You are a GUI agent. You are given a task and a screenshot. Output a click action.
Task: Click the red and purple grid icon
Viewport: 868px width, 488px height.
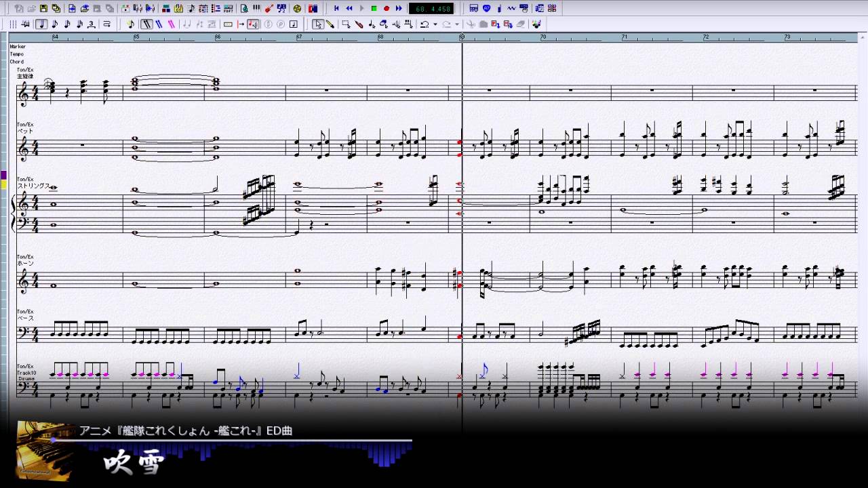(552, 9)
